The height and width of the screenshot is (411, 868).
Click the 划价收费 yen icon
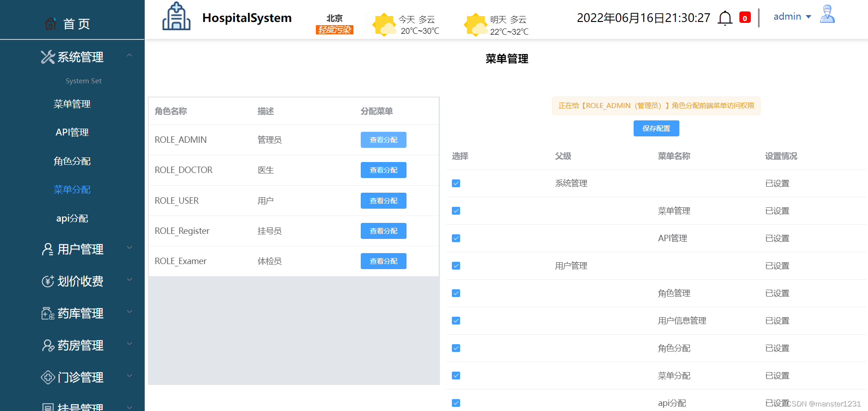[x=48, y=281]
